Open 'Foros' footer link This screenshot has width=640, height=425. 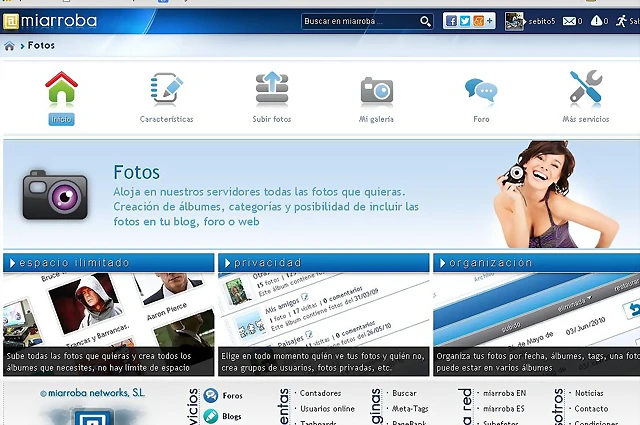click(x=233, y=396)
